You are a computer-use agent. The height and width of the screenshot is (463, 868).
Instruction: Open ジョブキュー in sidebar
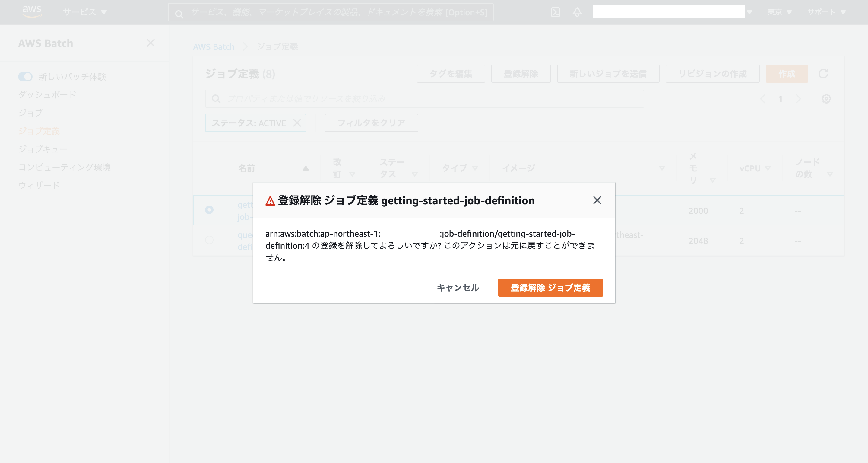click(x=43, y=149)
